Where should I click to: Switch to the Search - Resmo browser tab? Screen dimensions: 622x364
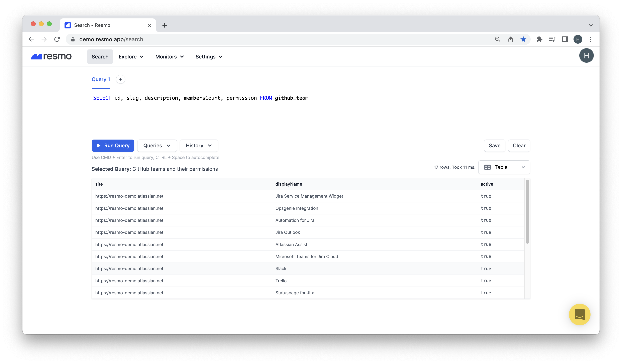point(108,25)
